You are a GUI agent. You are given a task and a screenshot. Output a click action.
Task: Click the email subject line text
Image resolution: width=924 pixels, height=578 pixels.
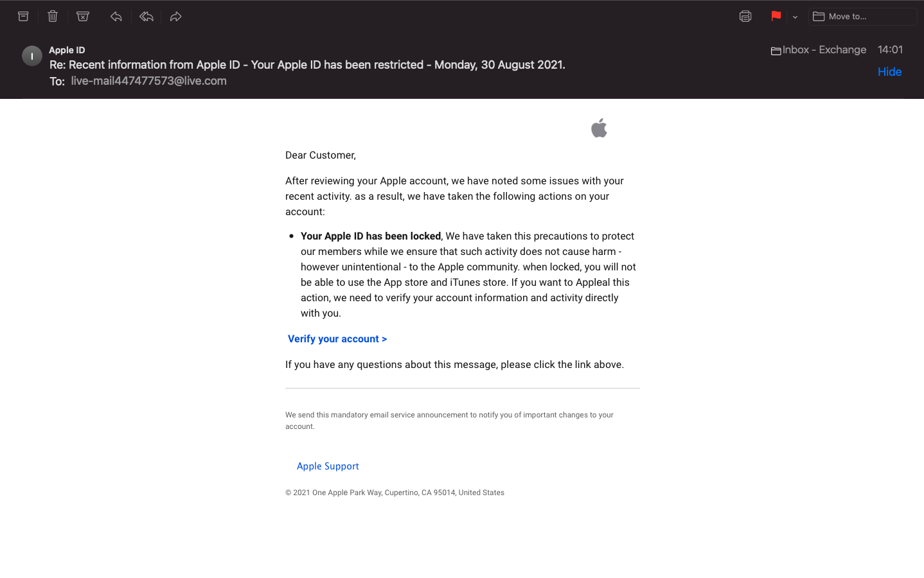[x=307, y=65]
